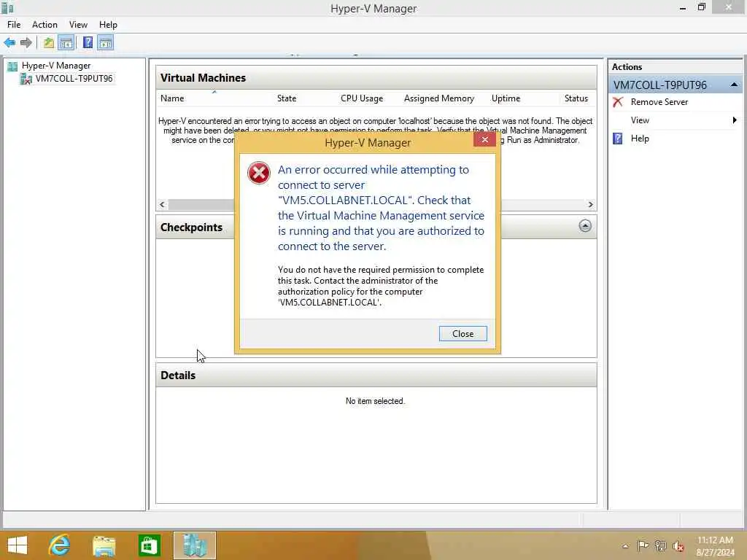747x560 pixels.
Task: Click the muted volume tray icon
Action: [678, 546]
